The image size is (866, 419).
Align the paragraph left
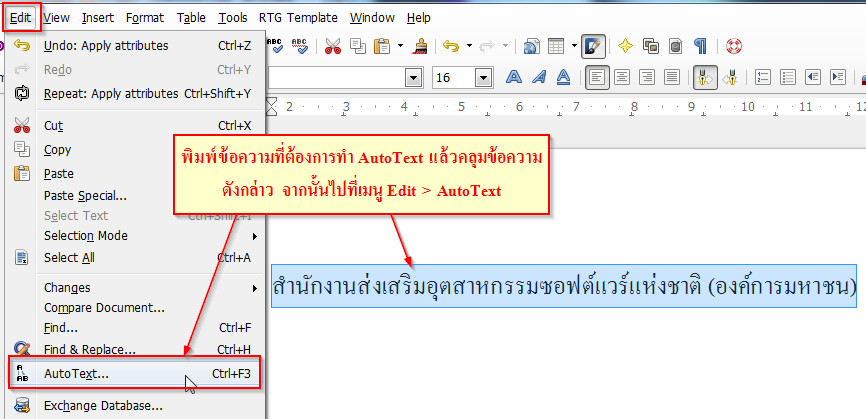coord(598,78)
